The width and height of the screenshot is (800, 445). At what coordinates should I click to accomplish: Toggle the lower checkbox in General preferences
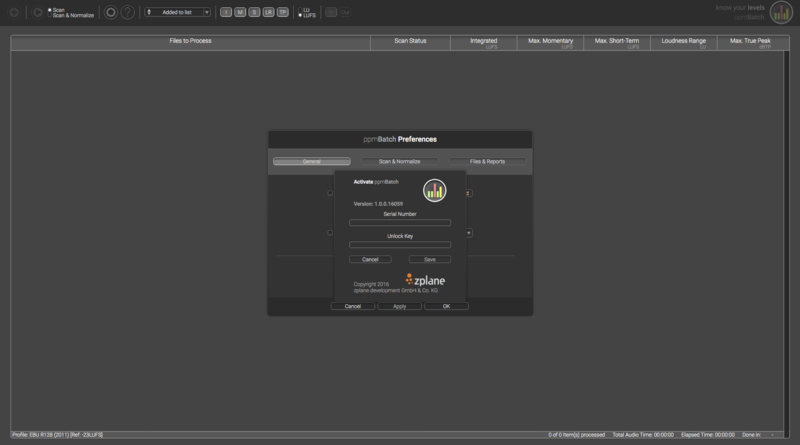point(330,233)
